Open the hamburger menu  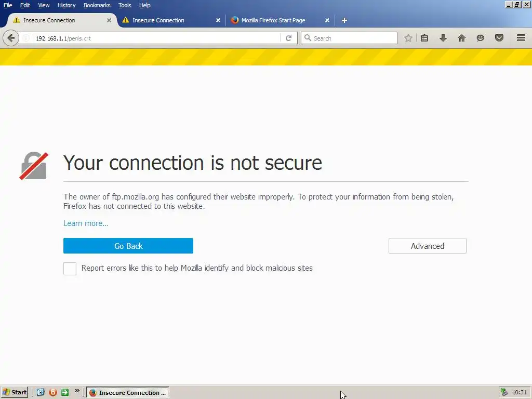click(x=521, y=37)
